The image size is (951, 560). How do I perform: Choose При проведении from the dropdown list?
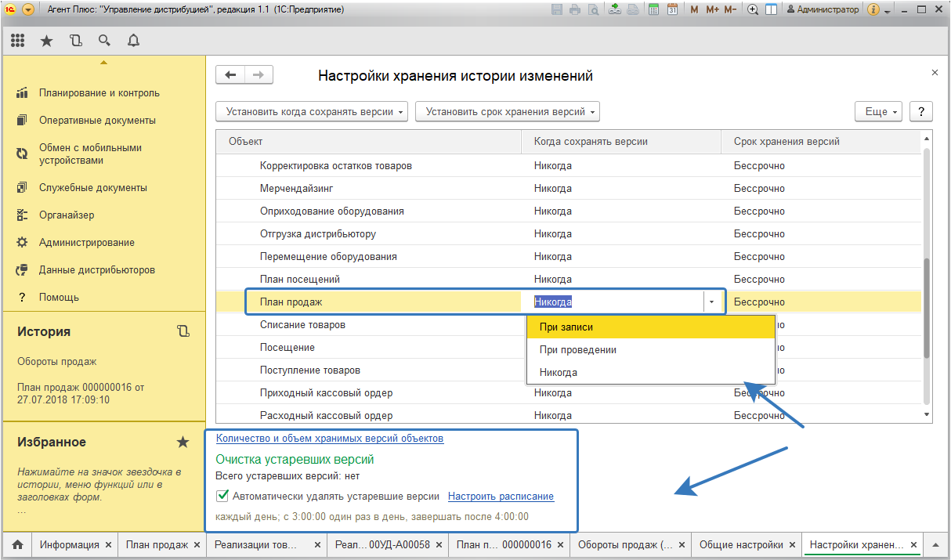[650, 350]
